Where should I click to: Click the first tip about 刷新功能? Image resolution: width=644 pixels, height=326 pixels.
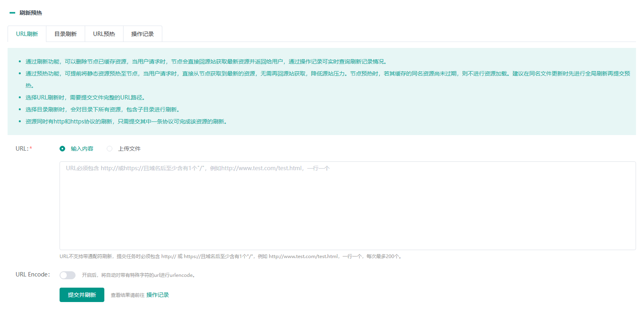tap(206, 62)
